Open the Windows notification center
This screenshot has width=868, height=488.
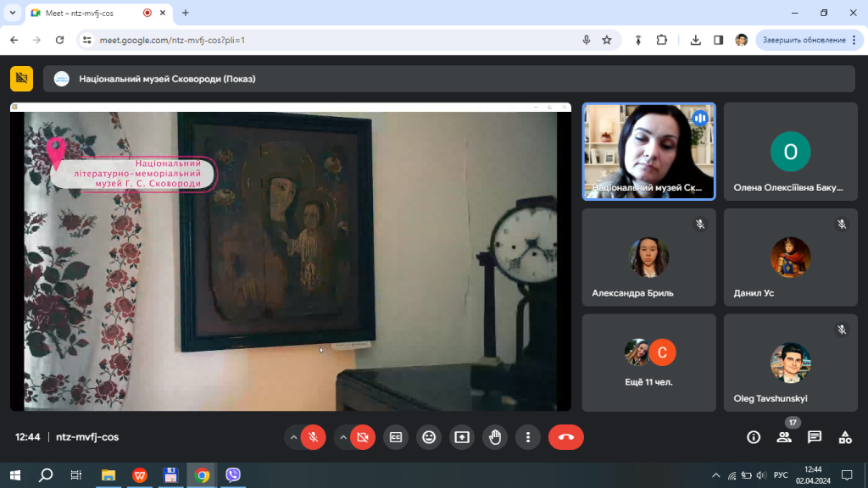(x=847, y=475)
